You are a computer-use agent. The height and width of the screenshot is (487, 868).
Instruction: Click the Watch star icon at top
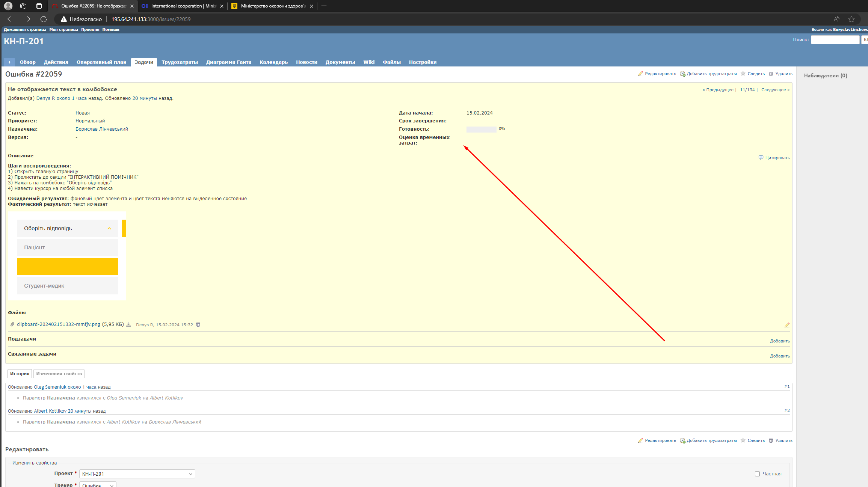click(743, 74)
